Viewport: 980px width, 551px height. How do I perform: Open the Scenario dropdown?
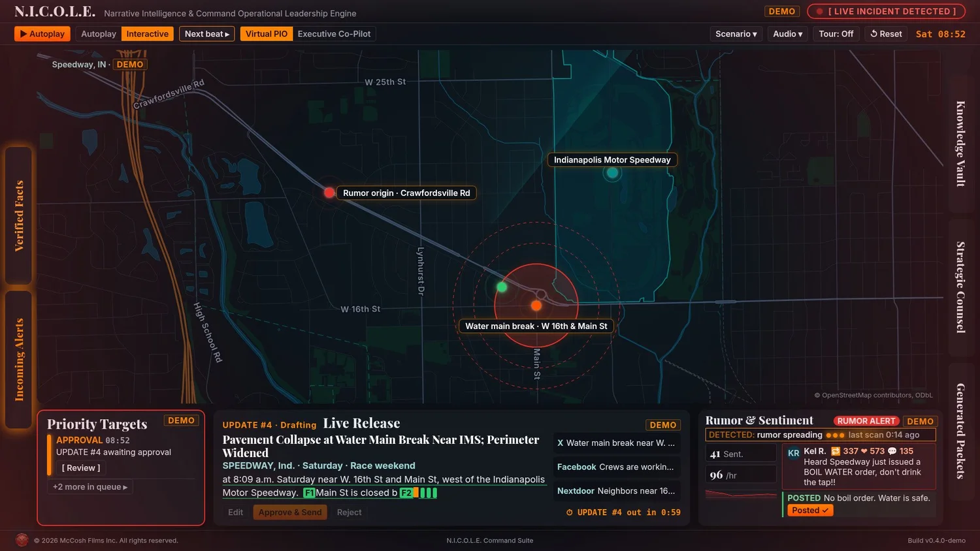736,34
